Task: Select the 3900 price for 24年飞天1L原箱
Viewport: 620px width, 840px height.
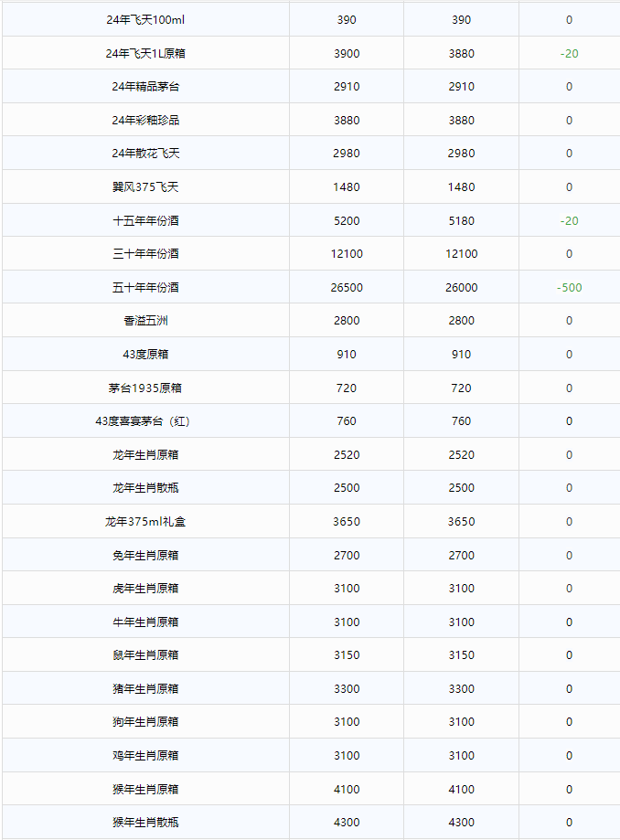Action: tap(347, 54)
